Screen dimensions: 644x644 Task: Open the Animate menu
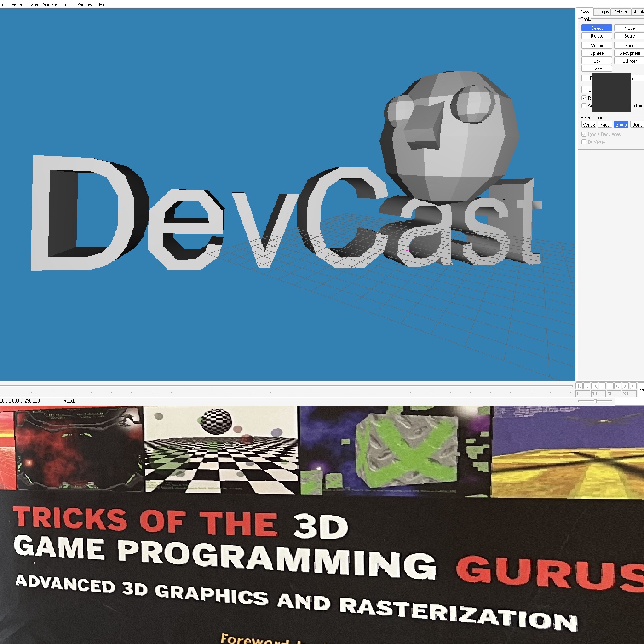[x=50, y=4]
